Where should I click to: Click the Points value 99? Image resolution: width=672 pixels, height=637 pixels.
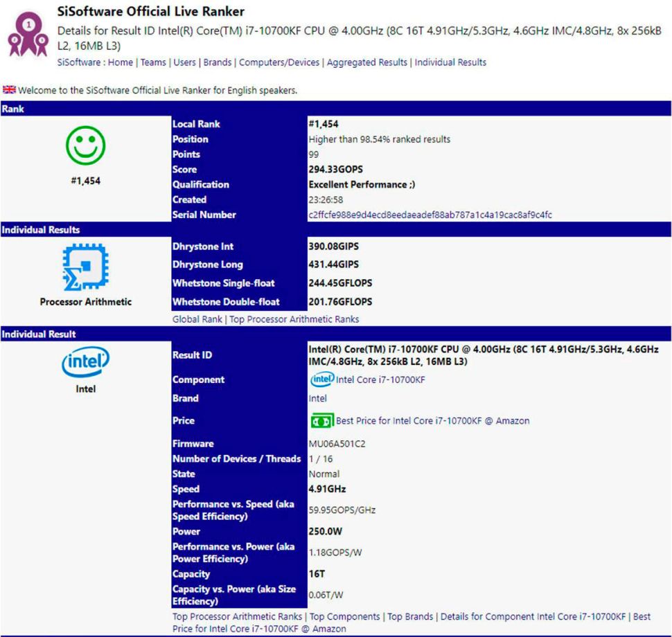click(314, 154)
